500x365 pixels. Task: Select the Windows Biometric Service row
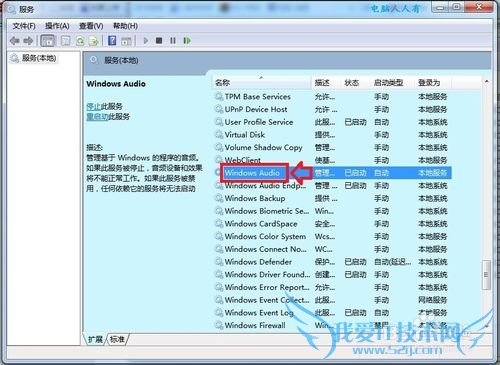(x=332, y=211)
